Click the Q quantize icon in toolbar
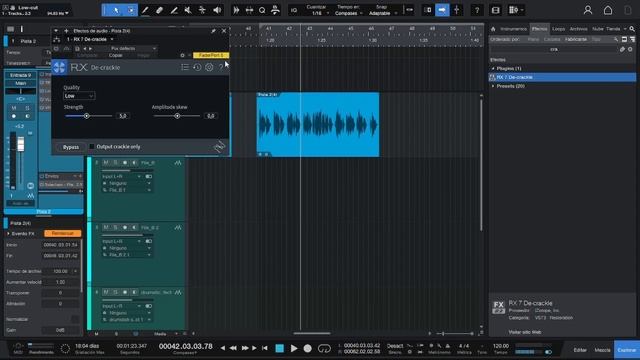The width and height of the screenshot is (640, 360). point(262,10)
